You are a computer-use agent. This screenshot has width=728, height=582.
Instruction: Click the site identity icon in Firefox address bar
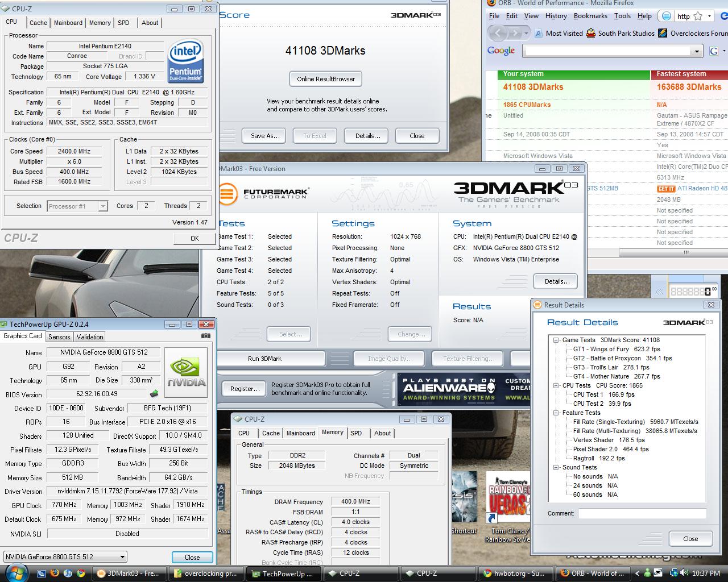click(667, 16)
